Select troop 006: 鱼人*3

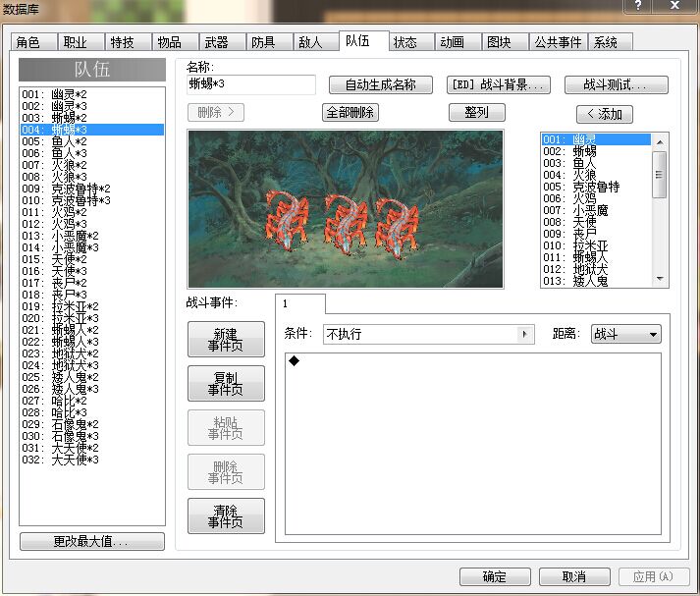click(92, 153)
